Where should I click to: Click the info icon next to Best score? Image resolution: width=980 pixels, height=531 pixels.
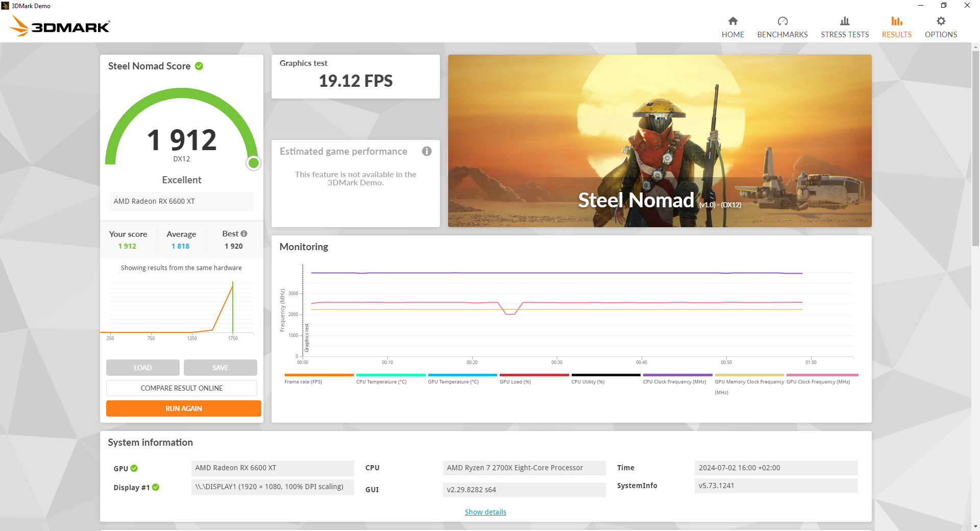point(243,233)
